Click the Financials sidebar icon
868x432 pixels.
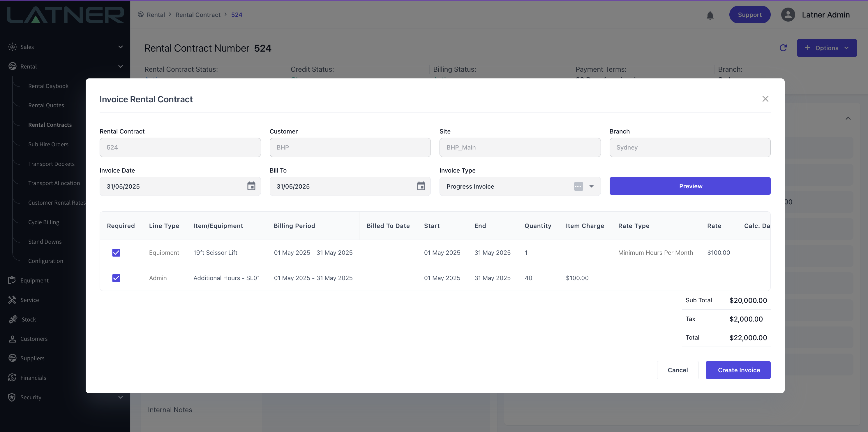(x=12, y=377)
